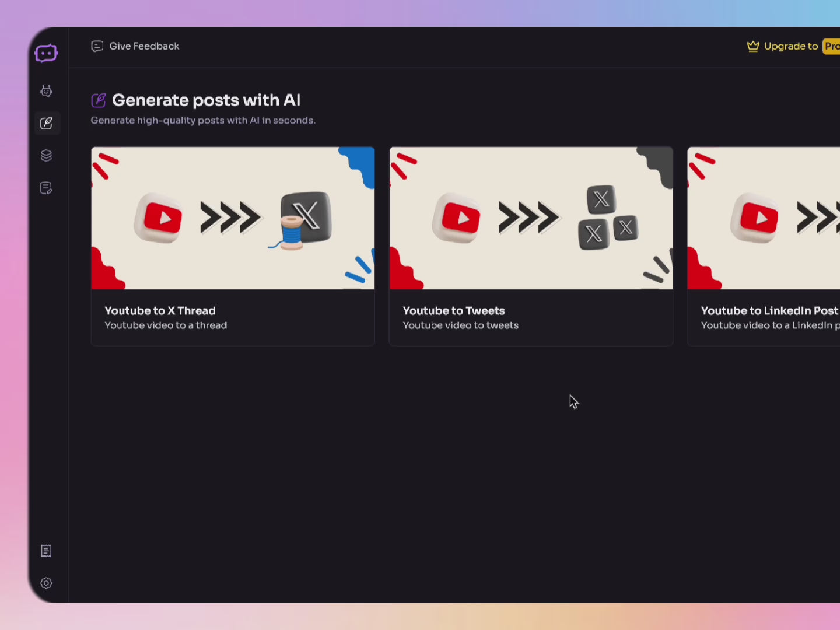The width and height of the screenshot is (840, 630).
Task: Click the purple robot app logo
Action: 46,54
